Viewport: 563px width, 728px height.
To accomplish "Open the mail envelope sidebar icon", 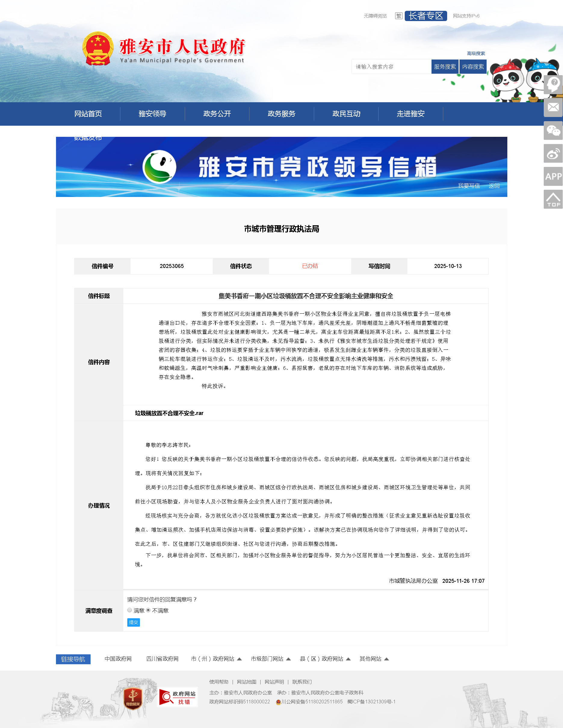I will (553, 107).
